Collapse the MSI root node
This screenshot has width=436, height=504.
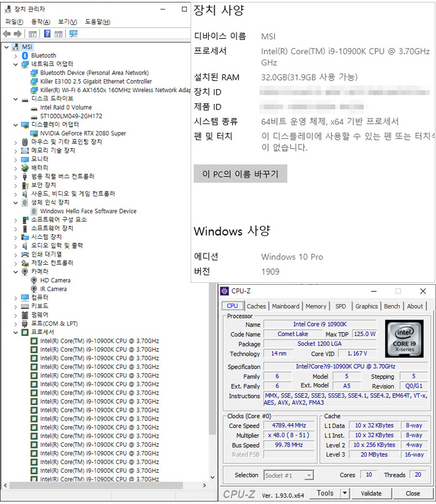[x=6, y=47]
